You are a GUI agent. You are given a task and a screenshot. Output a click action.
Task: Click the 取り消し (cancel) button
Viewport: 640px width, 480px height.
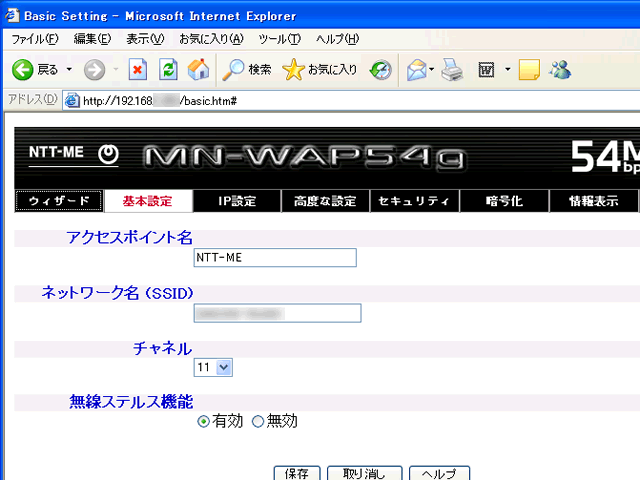click(x=364, y=473)
